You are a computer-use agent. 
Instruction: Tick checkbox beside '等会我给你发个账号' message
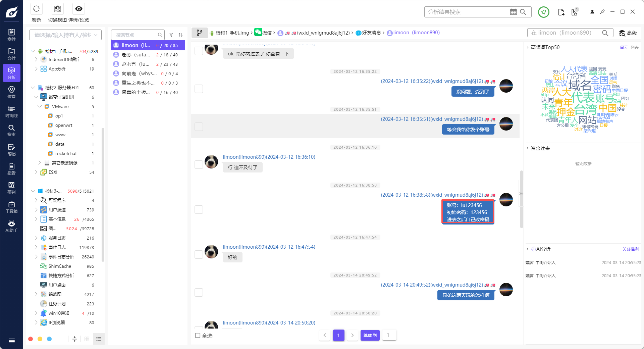[199, 127]
